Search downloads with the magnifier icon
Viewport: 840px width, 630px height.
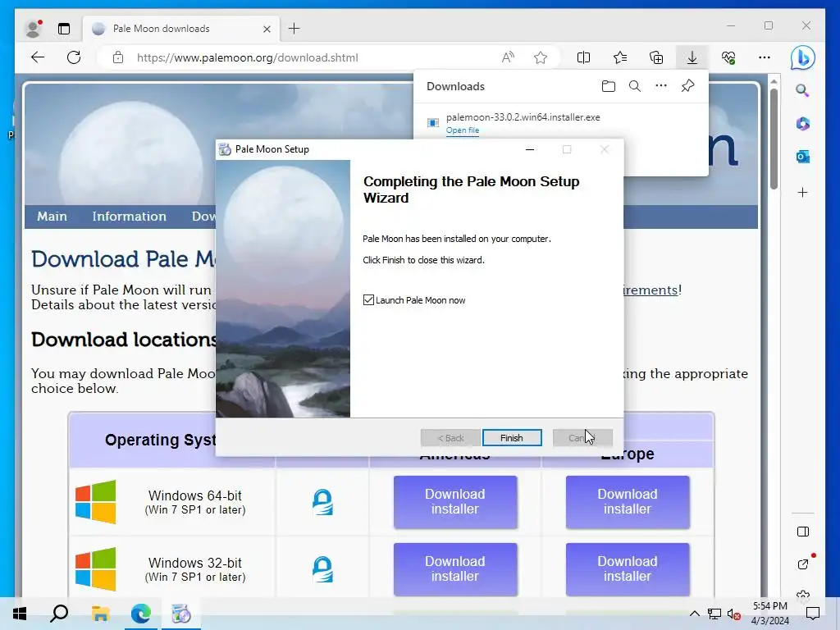(635, 86)
